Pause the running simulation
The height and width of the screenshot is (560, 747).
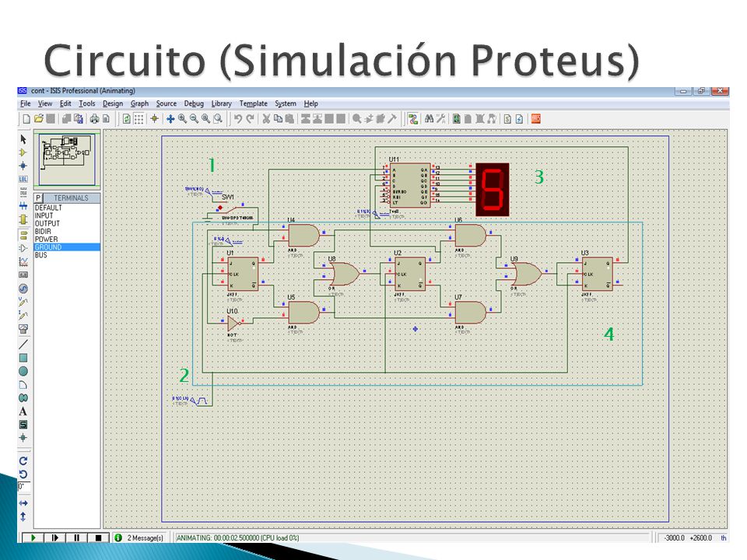point(77,537)
